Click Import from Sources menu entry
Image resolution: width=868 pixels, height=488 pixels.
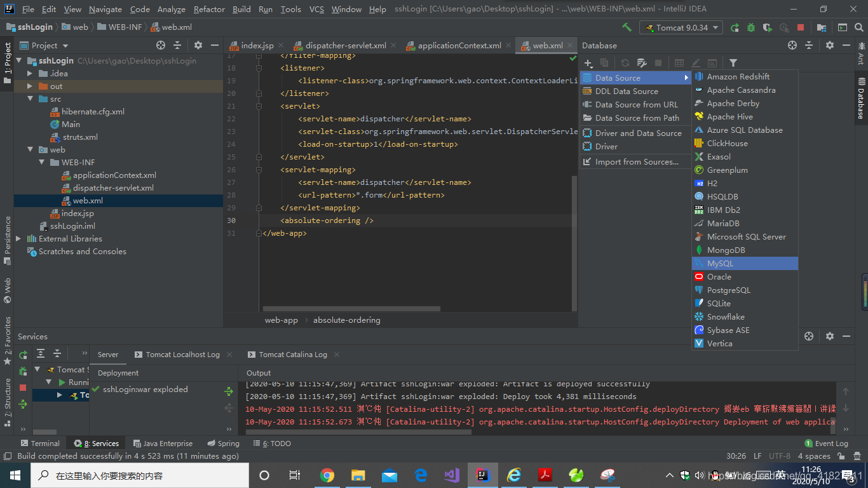[635, 162]
